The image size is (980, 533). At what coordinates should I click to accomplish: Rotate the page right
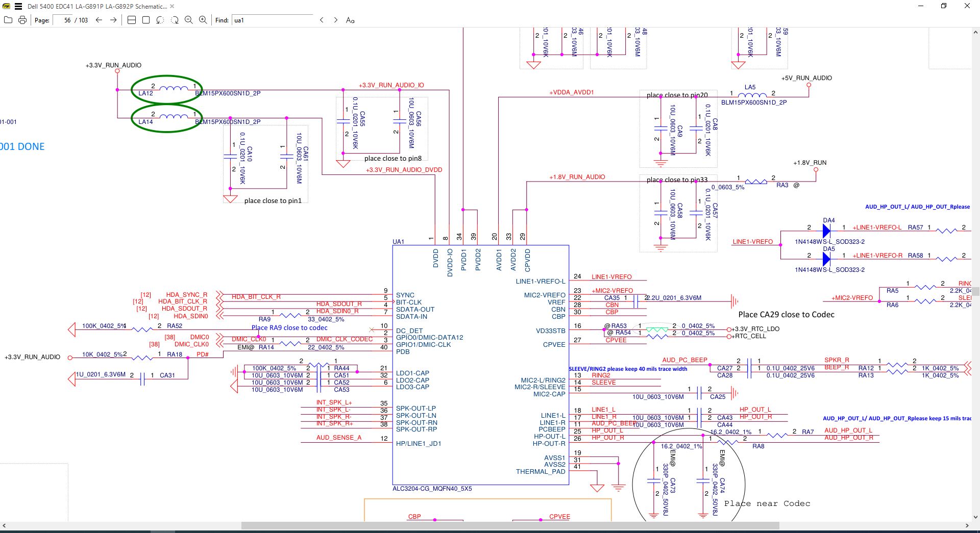pyautogui.click(x=174, y=20)
